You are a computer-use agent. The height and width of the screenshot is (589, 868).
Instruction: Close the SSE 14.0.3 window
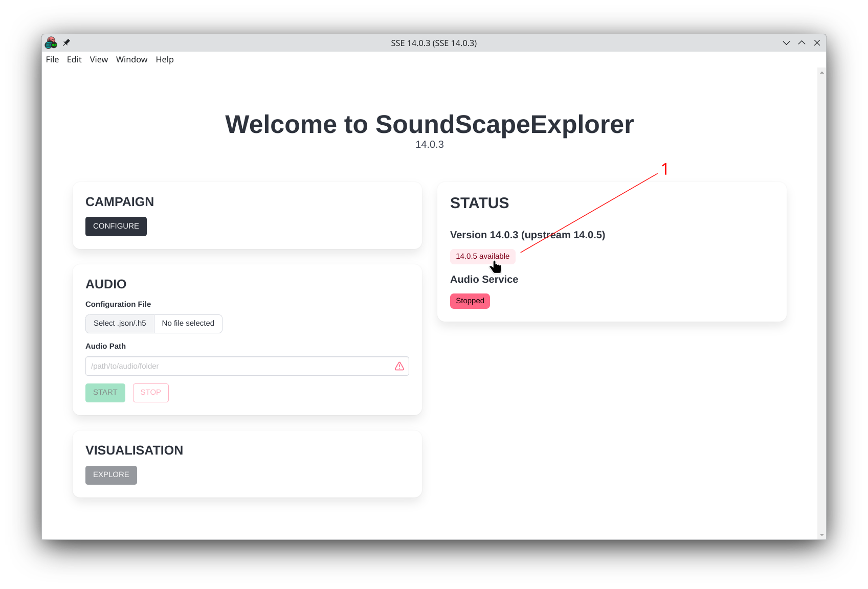click(x=817, y=43)
